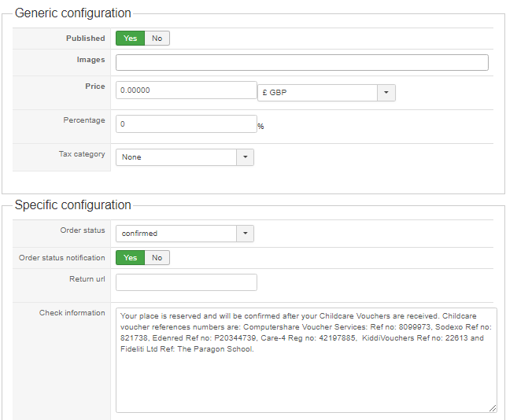The image size is (506, 420).
Task: Open the Order status dropdown arrow
Action: tap(245, 234)
